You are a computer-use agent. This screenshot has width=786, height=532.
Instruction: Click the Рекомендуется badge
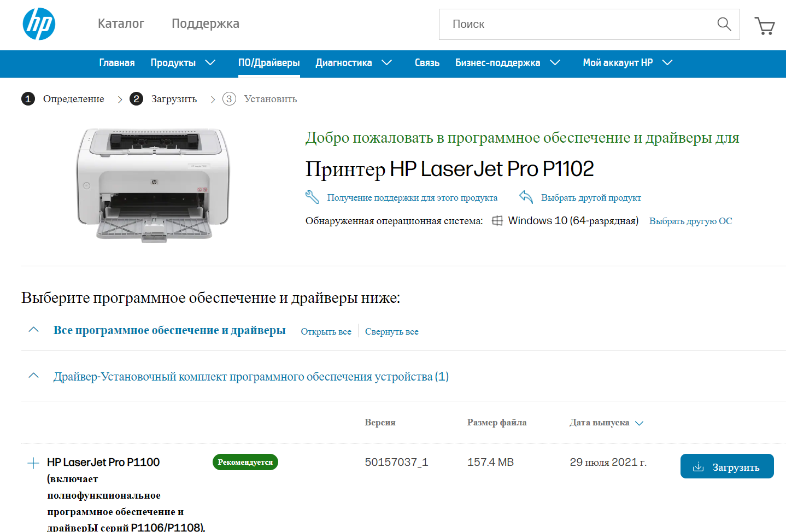click(245, 462)
